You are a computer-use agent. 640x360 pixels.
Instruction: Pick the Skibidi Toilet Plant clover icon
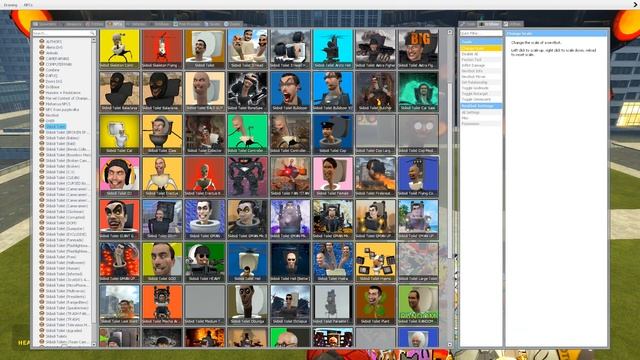point(375,304)
